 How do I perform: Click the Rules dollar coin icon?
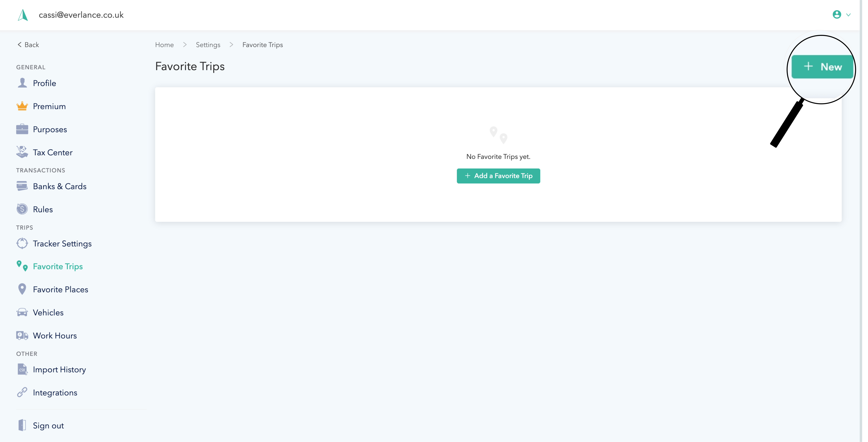(x=22, y=209)
